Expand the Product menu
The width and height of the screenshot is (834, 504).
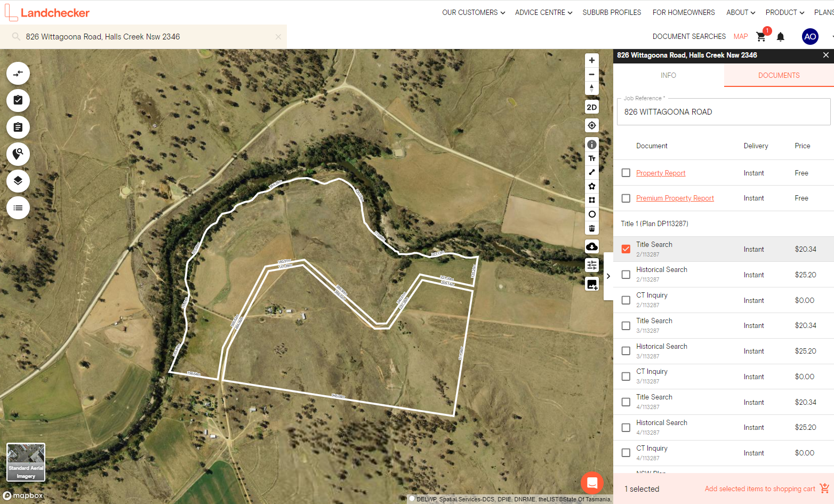click(785, 12)
